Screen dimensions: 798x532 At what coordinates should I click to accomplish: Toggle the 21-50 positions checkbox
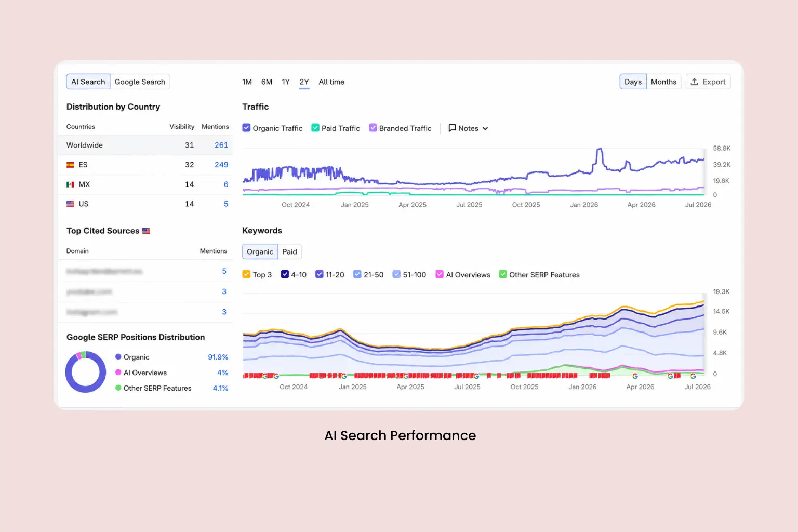pyautogui.click(x=357, y=274)
